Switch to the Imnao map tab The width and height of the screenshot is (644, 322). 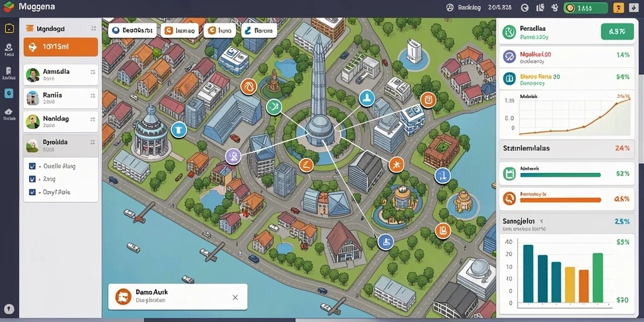click(x=180, y=30)
